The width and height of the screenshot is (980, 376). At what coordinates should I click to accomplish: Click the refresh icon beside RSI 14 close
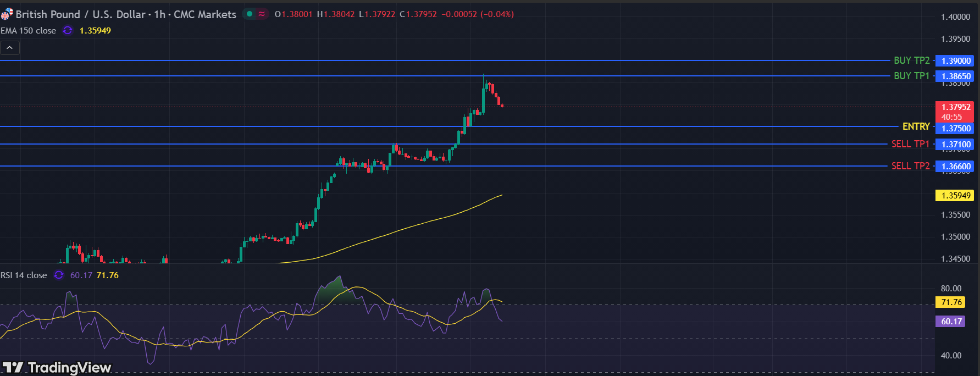coord(59,275)
